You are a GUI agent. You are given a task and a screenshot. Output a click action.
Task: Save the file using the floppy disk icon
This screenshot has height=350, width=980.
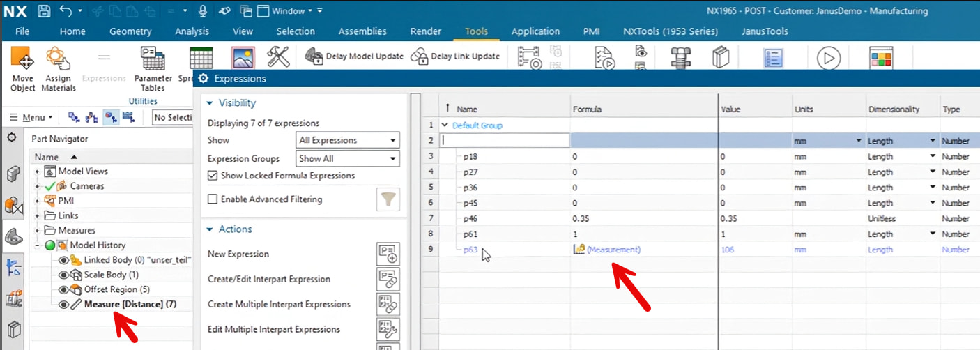[44, 11]
